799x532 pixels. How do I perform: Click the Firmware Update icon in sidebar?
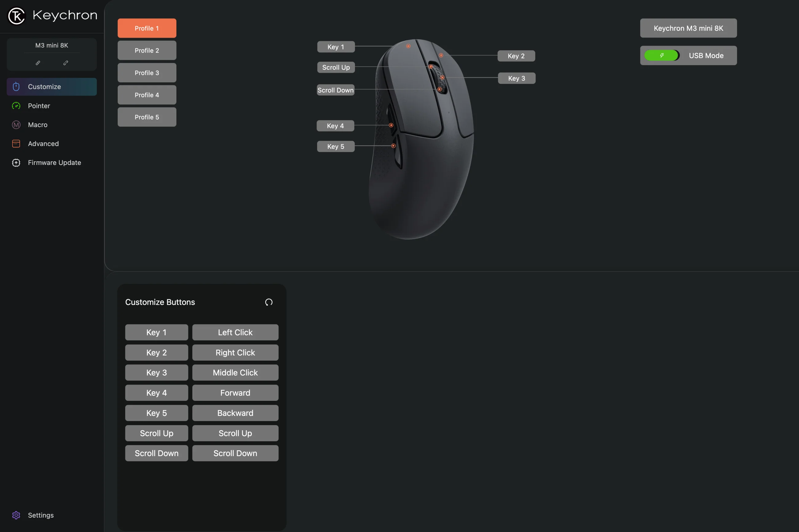[16, 162]
